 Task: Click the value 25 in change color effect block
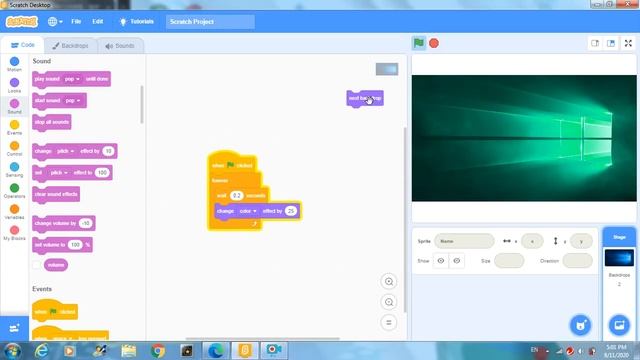[x=291, y=211]
